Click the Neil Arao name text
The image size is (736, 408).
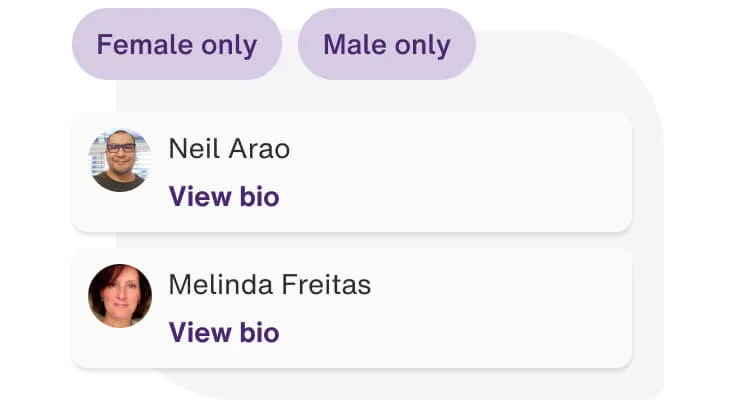pyautogui.click(x=229, y=149)
